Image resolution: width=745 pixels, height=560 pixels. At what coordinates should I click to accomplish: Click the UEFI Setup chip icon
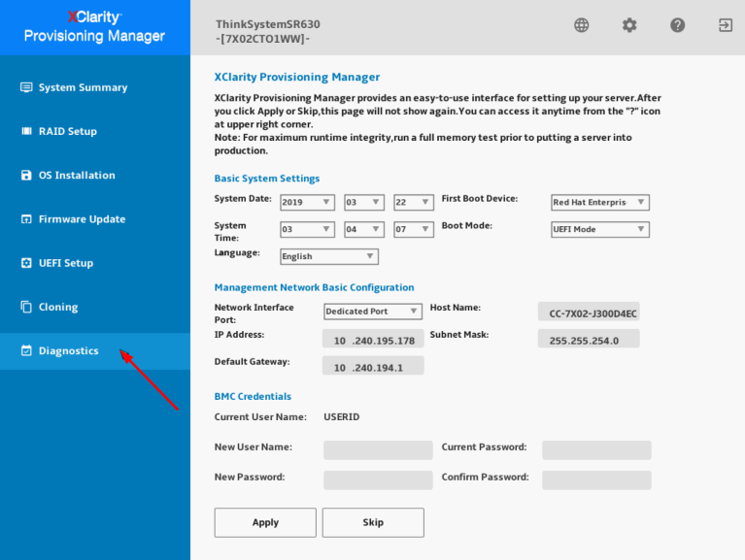[26, 263]
